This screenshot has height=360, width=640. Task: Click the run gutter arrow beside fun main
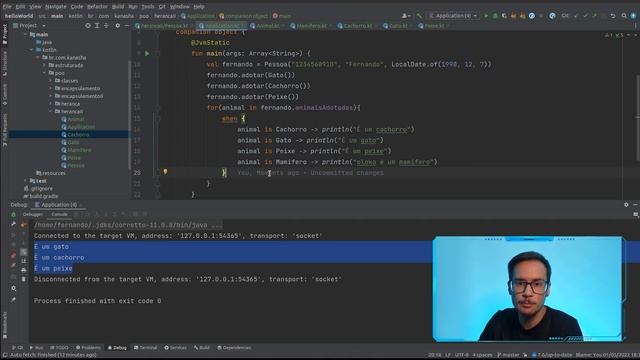(x=147, y=53)
